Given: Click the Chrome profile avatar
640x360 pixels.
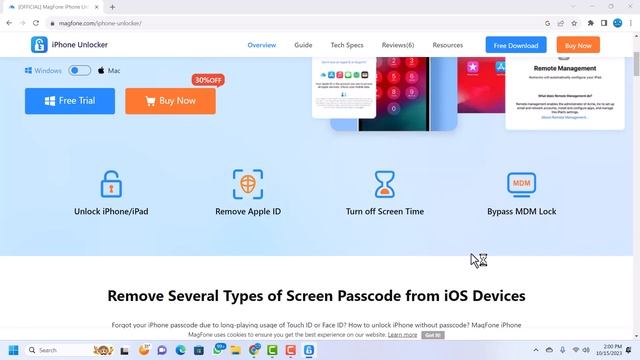Looking at the screenshot, I should point(618,23).
